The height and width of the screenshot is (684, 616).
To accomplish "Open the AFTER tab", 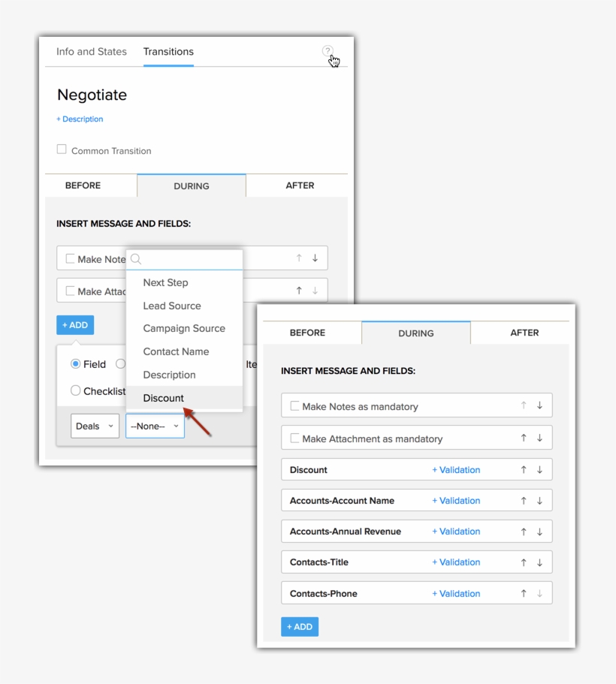I will click(x=524, y=333).
